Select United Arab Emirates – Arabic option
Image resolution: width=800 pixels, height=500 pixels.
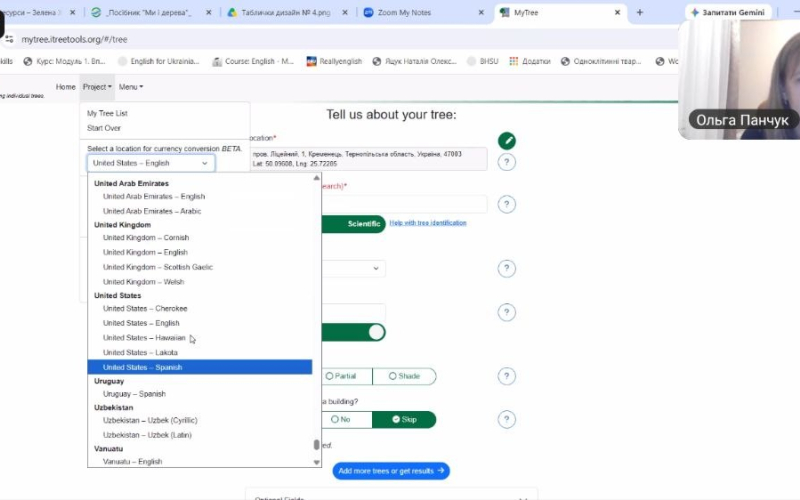(x=152, y=211)
